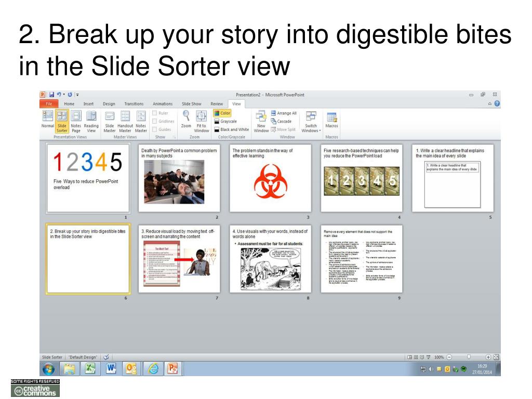Select slide 9 Remove every element thumbnail

pyautogui.click(x=362, y=259)
